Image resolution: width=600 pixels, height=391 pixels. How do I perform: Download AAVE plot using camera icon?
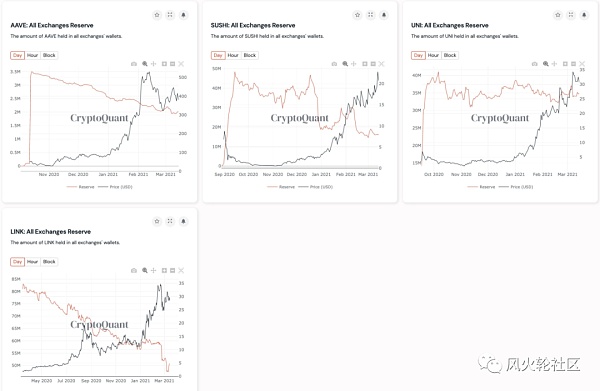(x=134, y=64)
